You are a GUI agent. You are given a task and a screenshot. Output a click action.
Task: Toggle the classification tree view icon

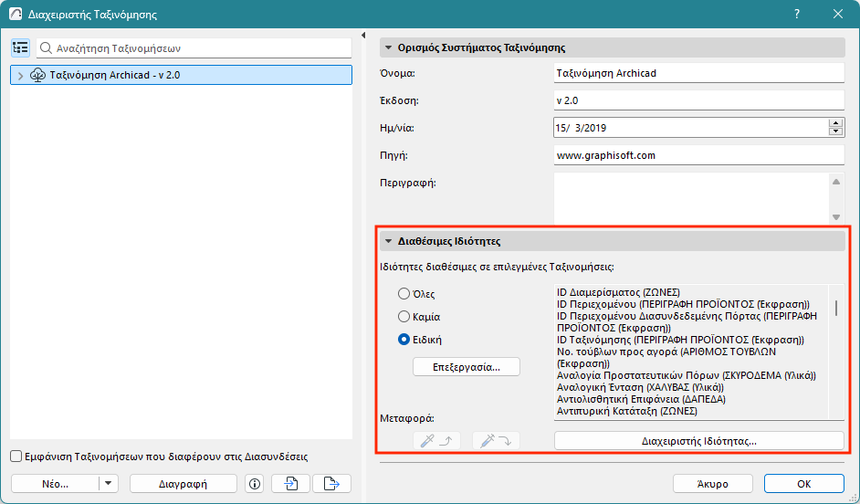point(20,47)
